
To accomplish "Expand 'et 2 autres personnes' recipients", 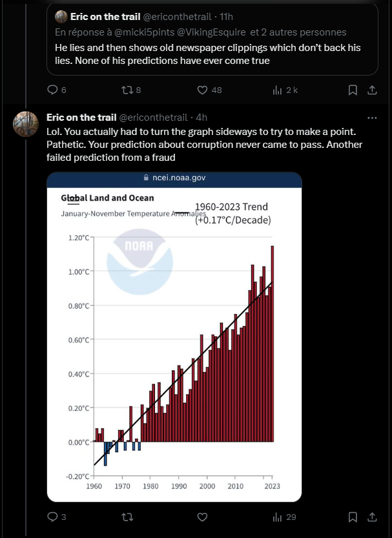I will [x=298, y=32].
